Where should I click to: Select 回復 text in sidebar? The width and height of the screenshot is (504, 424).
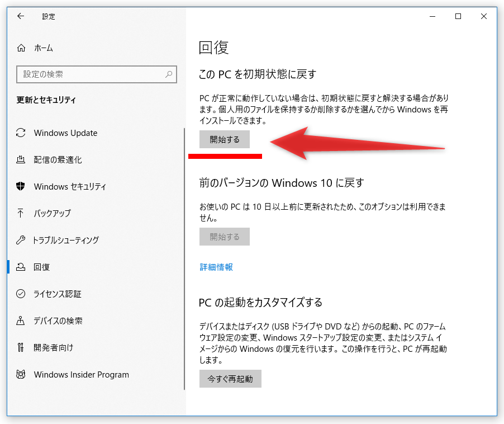click(x=42, y=267)
